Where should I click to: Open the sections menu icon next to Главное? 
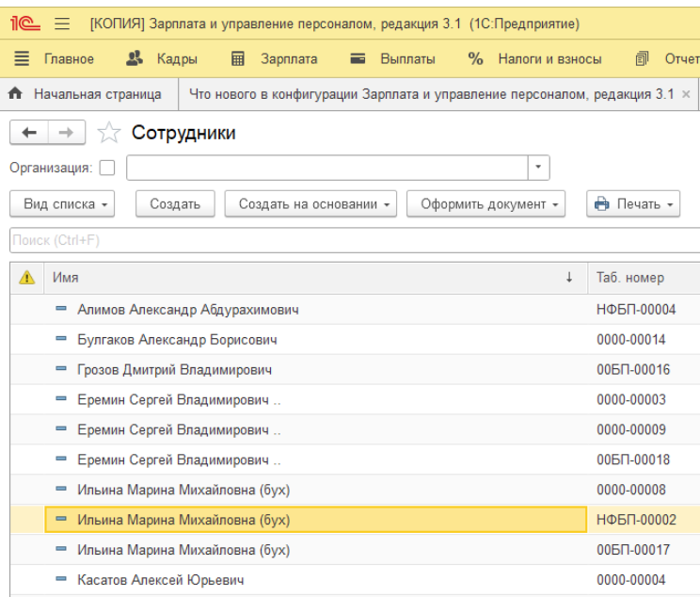(x=22, y=58)
